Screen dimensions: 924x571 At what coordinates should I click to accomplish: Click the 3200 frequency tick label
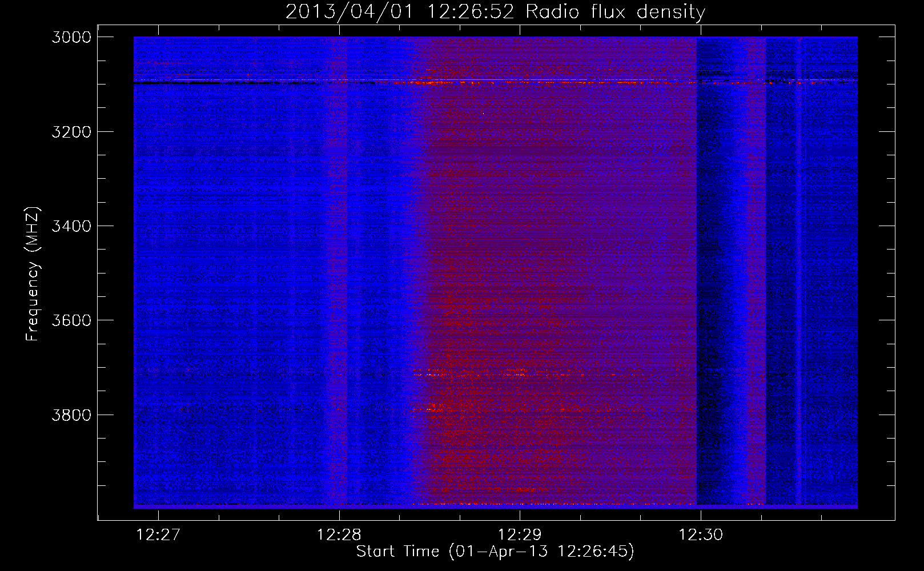point(71,132)
